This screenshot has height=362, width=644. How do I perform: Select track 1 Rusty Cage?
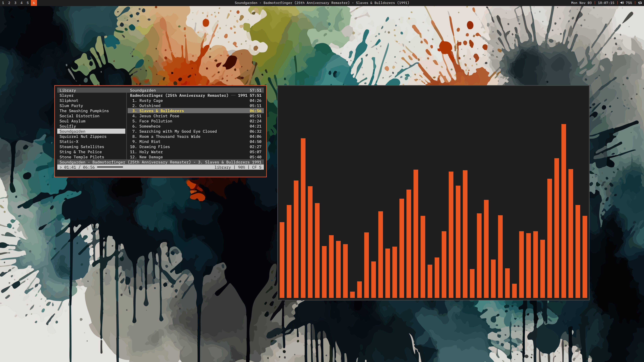(151, 100)
